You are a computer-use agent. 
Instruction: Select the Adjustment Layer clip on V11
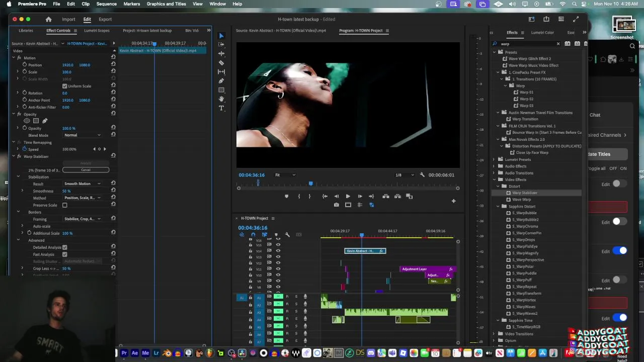click(428, 269)
